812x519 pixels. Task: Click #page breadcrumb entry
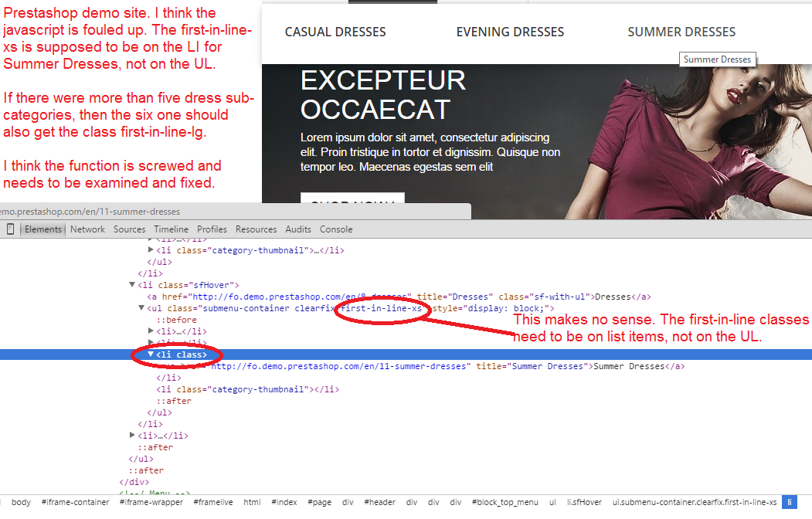(320, 502)
